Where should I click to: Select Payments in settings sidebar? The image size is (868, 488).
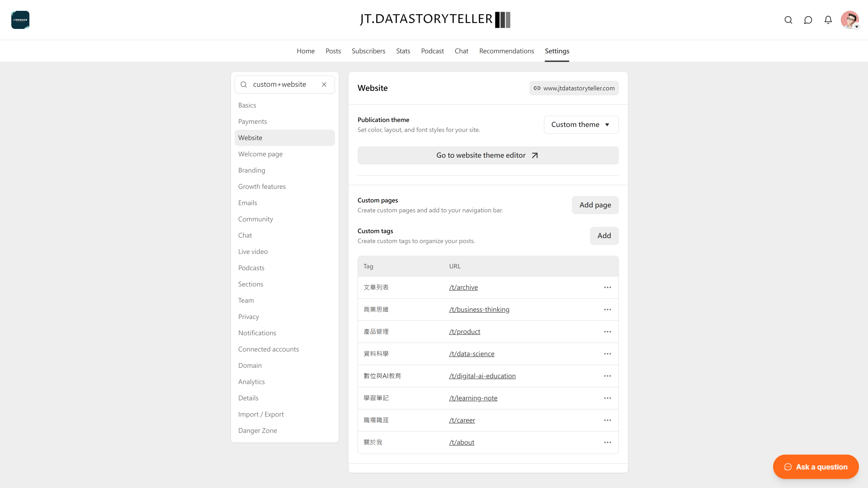(284, 122)
